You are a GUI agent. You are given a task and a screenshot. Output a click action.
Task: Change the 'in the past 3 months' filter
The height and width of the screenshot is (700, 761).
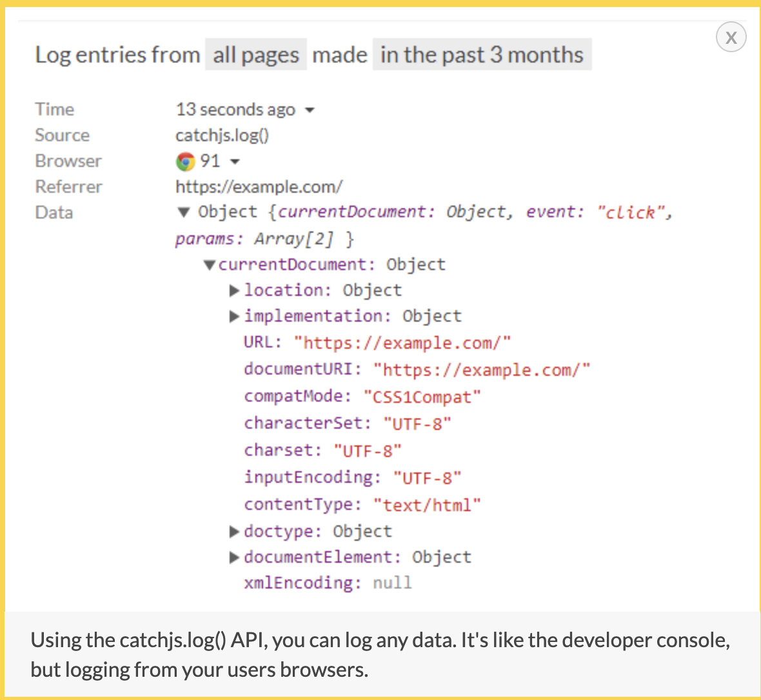(482, 55)
